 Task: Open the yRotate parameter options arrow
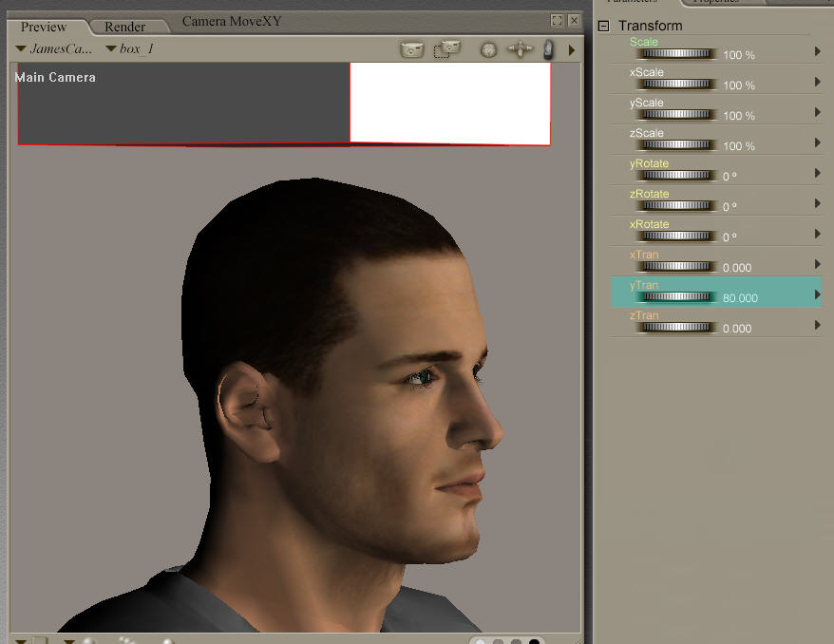[x=818, y=173]
